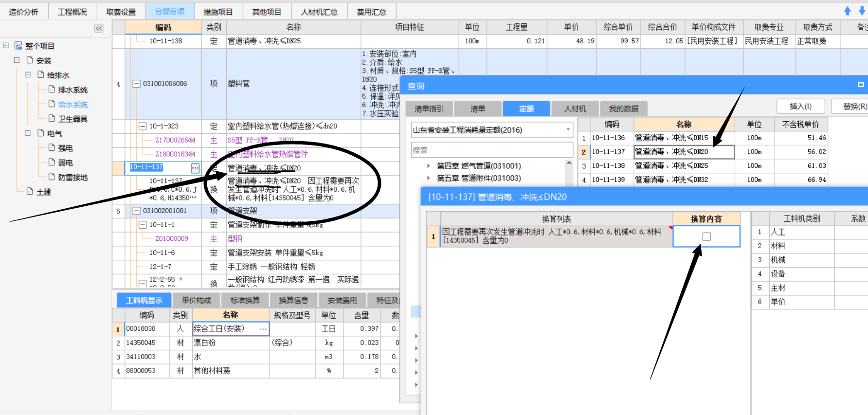The height and width of the screenshot is (415, 868).
Task: Open the 造价分析 tab
Action: click(x=23, y=12)
